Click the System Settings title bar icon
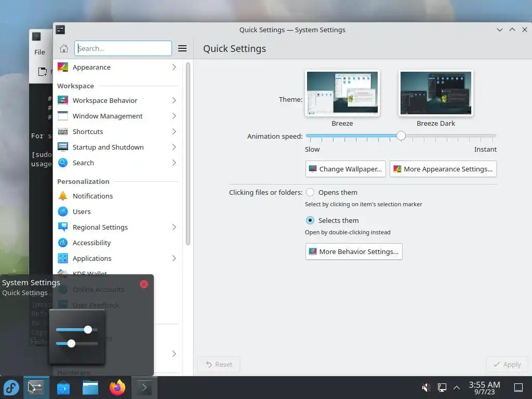This screenshot has width=532, height=399. click(x=60, y=30)
